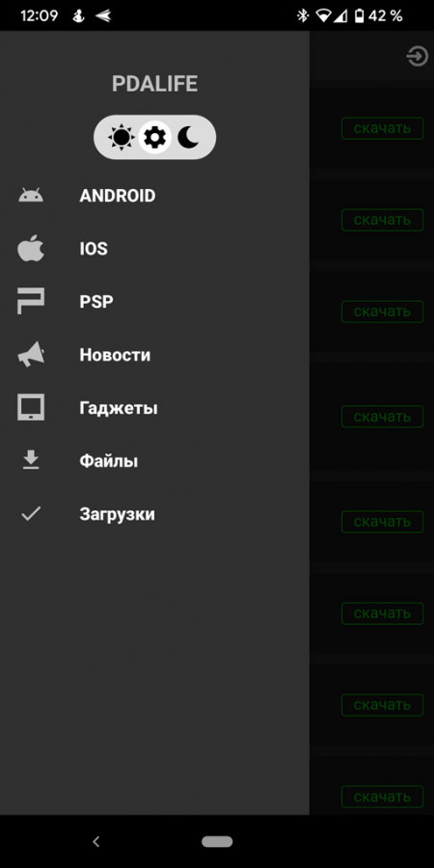Tap the PSP logo icon
The width and height of the screenshot is (434, 868).
click(31, 301)
